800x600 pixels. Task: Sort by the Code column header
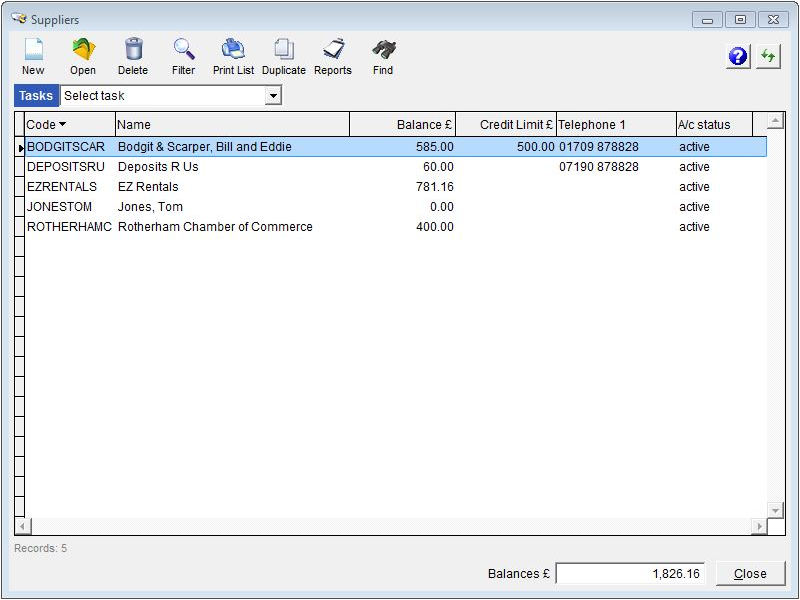pyautogui.click(x=70, y=124)
